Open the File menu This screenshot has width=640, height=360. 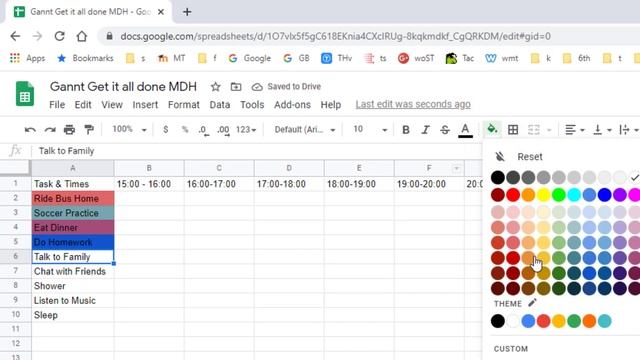(x=57, y=105)
